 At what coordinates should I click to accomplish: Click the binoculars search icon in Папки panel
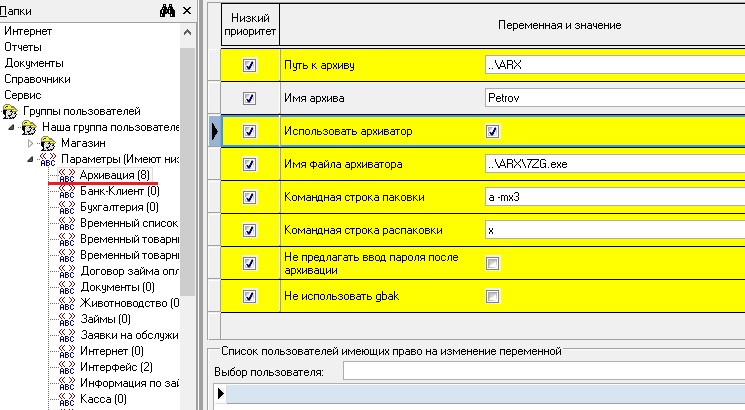[x=167, y=10]
